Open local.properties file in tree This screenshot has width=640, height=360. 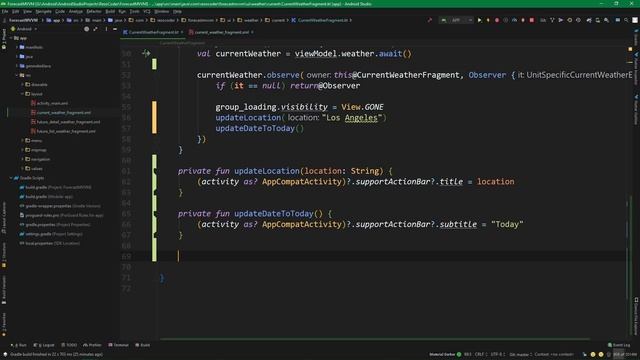coord(49,244)
